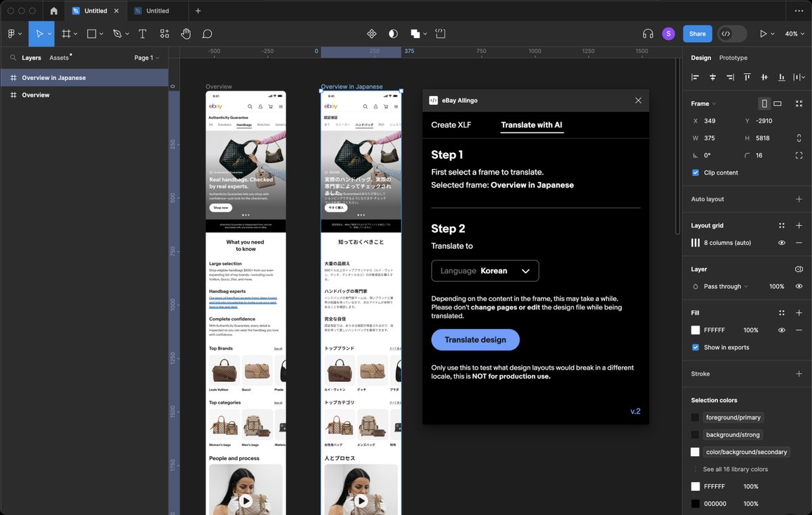The height and width of the screenshot is (515, 812).
Task: Open Pass through blend mode dropdown
Action: pos(725,286)
